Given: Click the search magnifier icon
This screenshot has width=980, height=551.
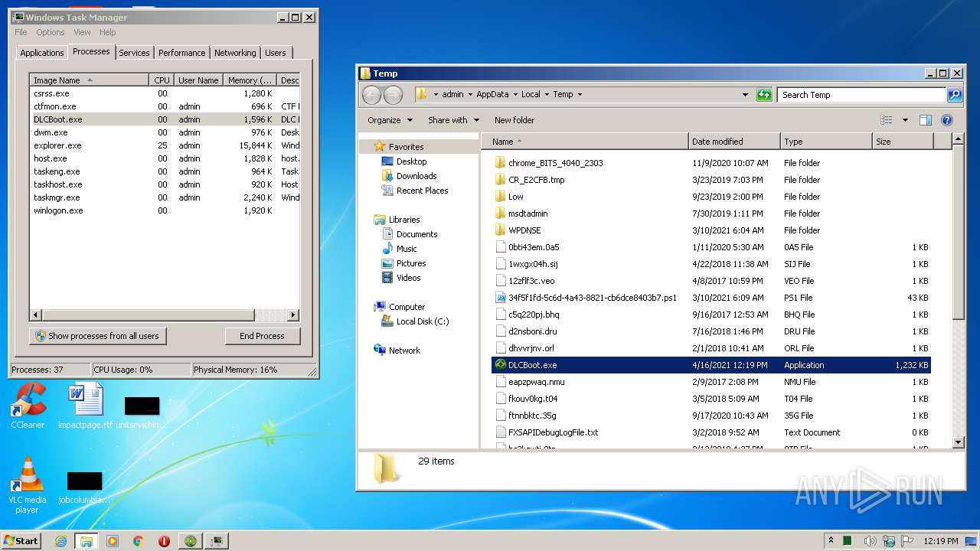Looking at the screenshot, I should click(x=954, y=95).
